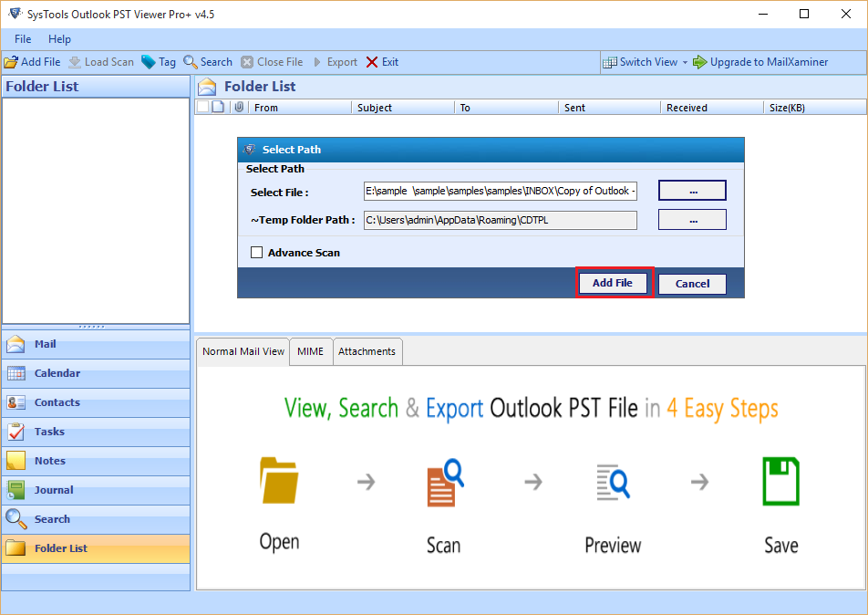Viewport: 868px width, 615px height.
Task: Browse for the Temp Folder Path
Action: 692,219
